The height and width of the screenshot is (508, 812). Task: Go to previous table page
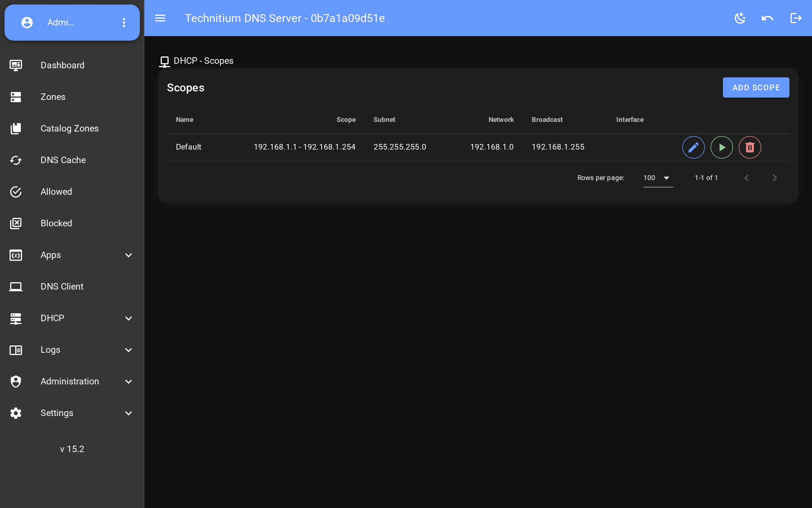pos(747,178)
